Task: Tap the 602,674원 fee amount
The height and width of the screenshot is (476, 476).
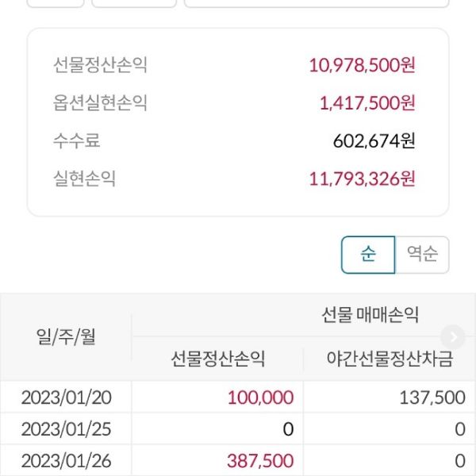Action: [x=374, y=141]
